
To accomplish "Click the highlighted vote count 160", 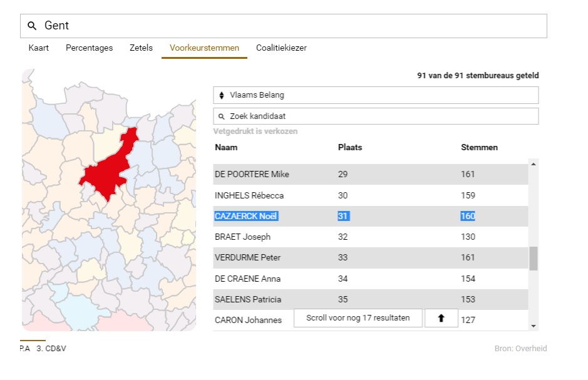I will point(468,216).
